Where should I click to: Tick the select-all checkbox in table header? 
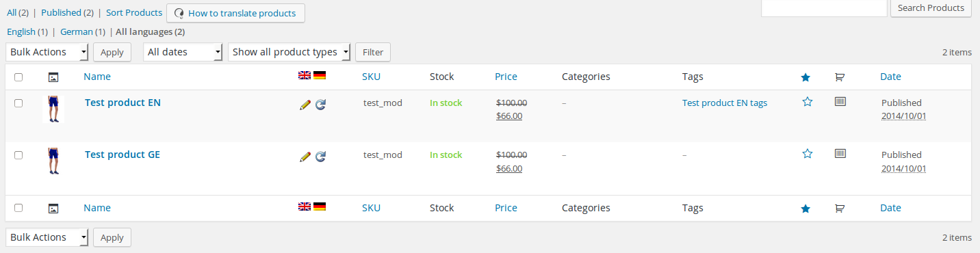[x=18, y=77]
